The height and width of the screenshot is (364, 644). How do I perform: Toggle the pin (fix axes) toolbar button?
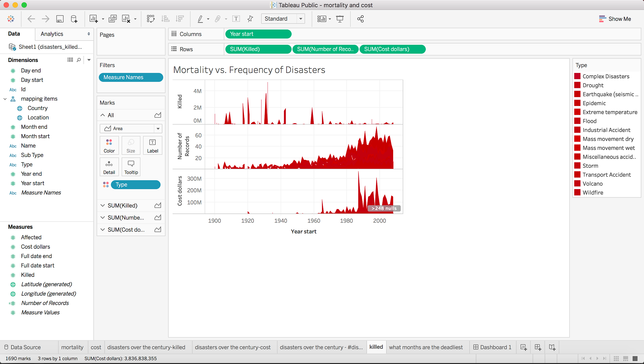(250, 19)
